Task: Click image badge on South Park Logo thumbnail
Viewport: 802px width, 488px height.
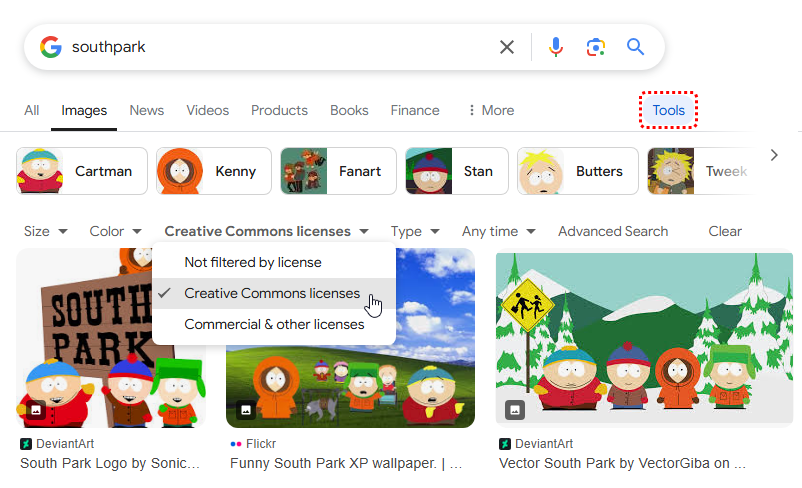Action: click(36, 410)
